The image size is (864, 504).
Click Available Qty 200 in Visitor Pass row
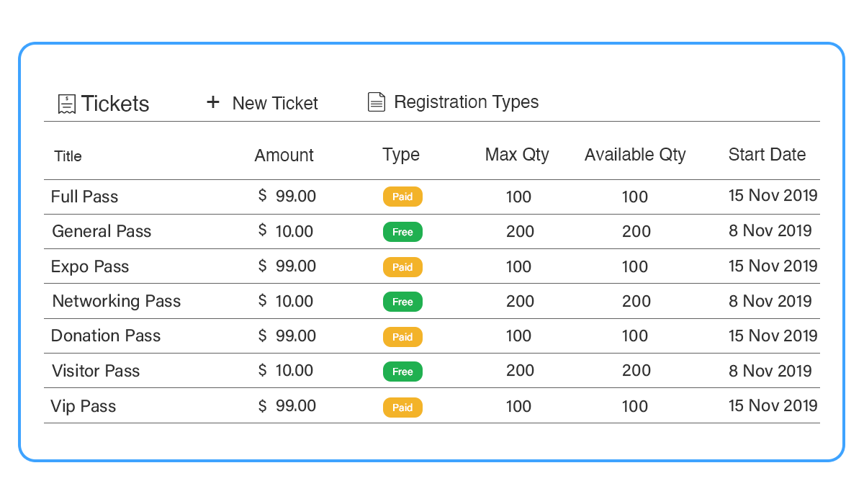click(x=636, y=371)
